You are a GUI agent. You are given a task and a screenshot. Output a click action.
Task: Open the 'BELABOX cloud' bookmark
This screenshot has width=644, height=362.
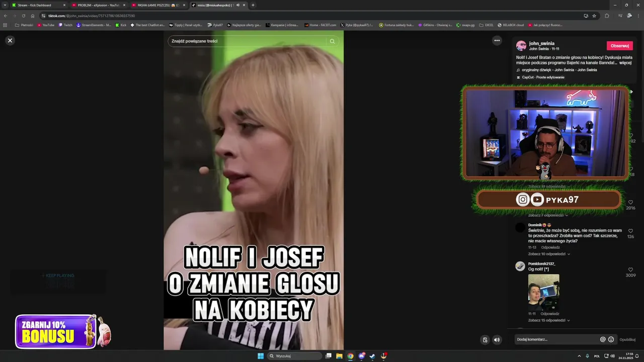coord(511,25)
